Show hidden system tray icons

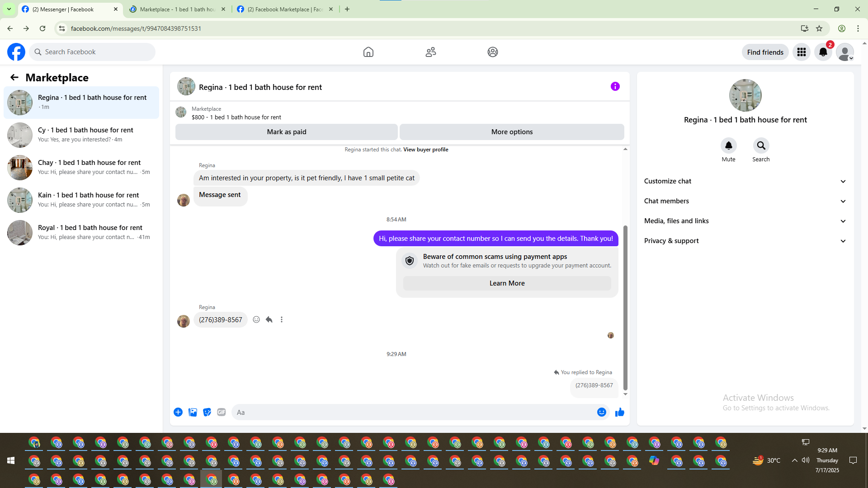coord(794,460)
